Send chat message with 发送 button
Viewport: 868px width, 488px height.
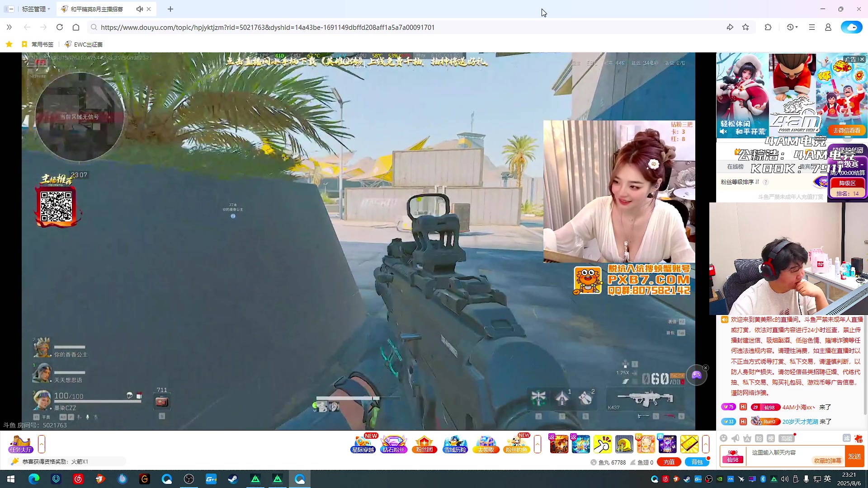(x=854, y=456)
